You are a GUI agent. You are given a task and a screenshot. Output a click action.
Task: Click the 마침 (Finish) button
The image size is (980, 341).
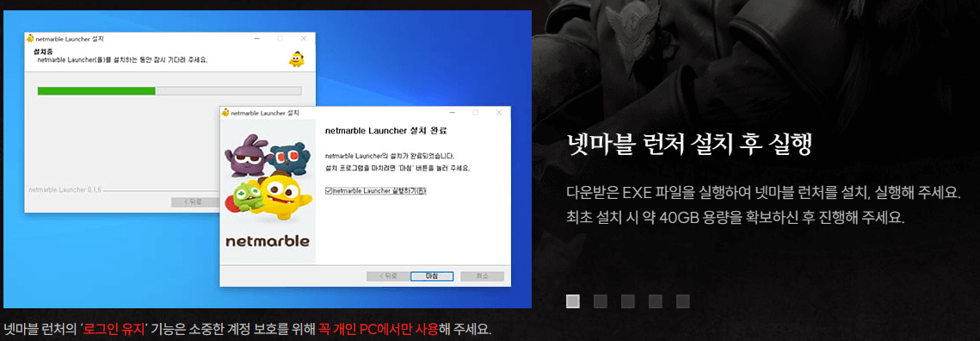point(431,276)
